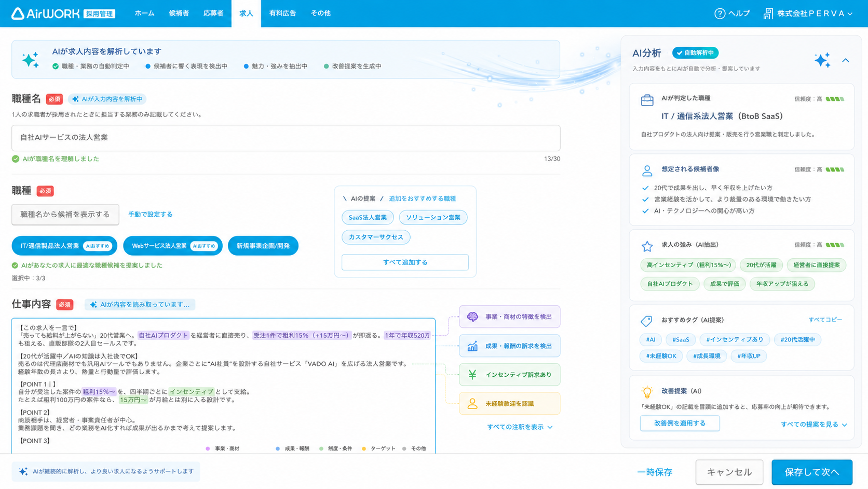868x489 pixels.
Task: Click the #未経験OK recommended tag
Action: point(661,356)
